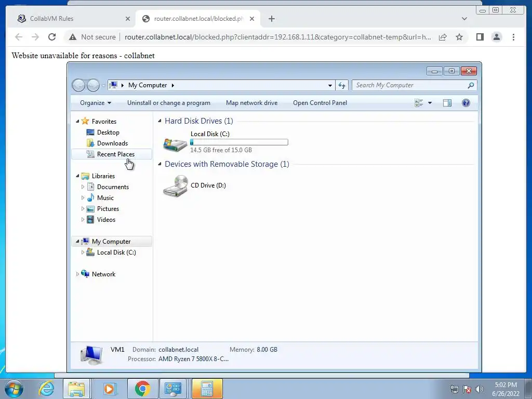The image size is (532, 399).
Task: Select the Pictures library
Action: (108, 209)
